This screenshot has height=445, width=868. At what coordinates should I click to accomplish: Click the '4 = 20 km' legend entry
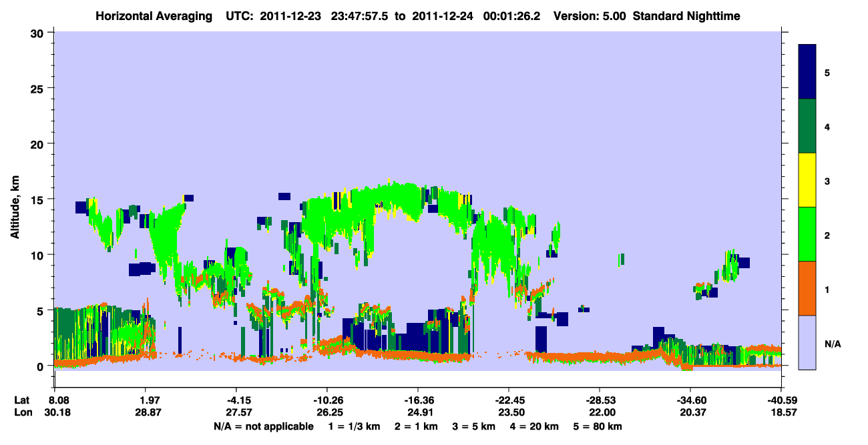click(535, 427)
